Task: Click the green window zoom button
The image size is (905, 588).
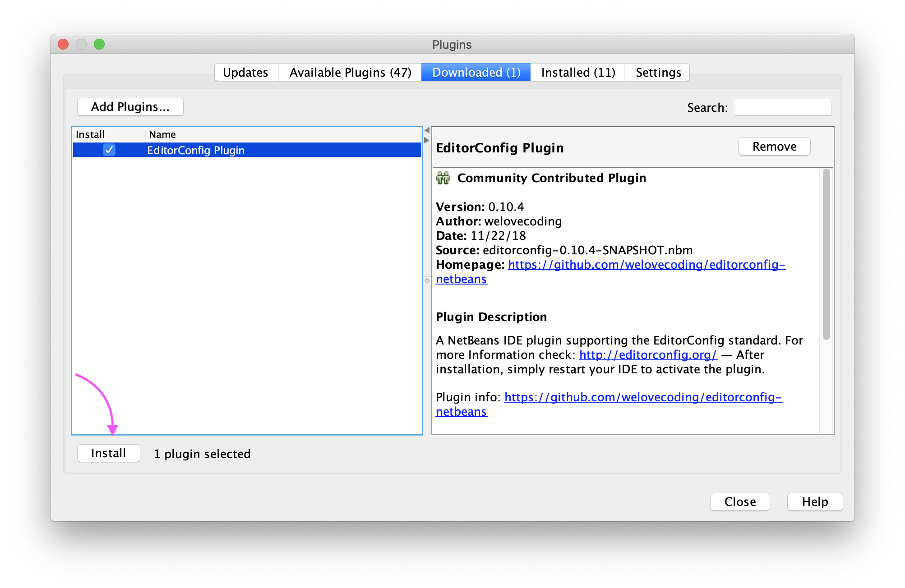Action: [99, 44]
